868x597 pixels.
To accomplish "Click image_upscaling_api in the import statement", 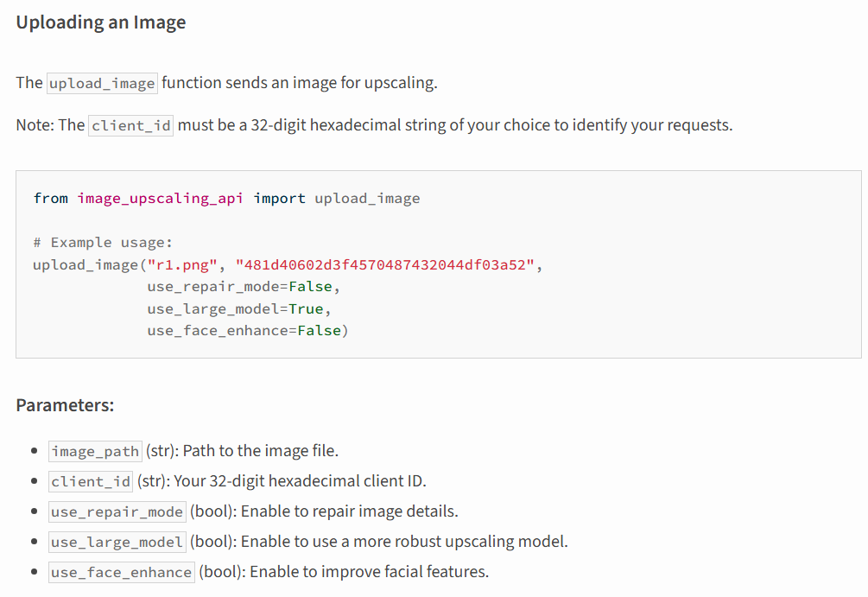I will click(x=161, y=199).
